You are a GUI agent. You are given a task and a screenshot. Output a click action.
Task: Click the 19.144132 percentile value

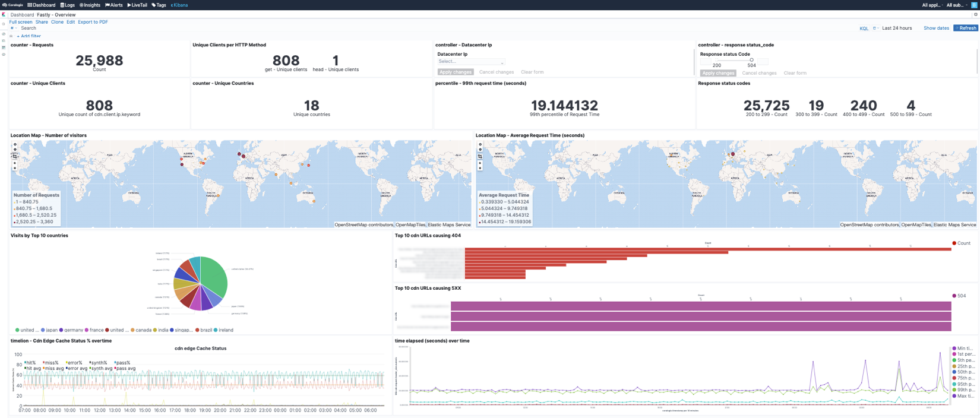pyautogui.click(x=564, y=106)
